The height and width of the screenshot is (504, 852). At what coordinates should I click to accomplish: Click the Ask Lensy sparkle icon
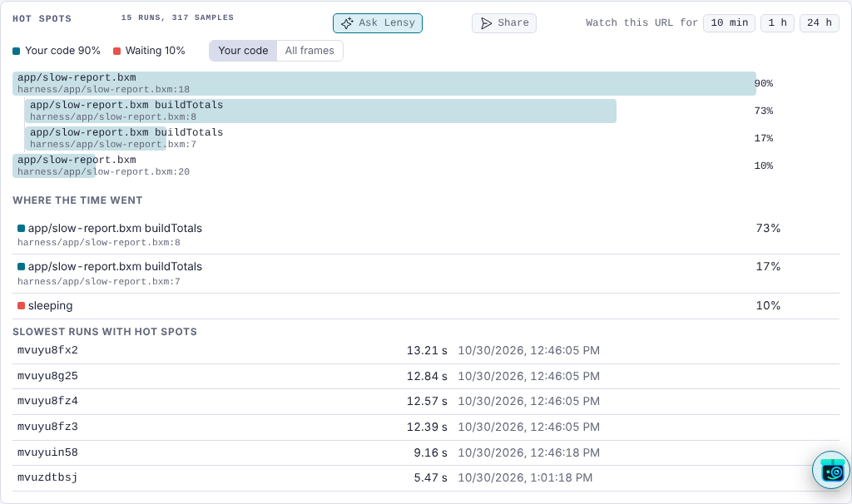347,23
